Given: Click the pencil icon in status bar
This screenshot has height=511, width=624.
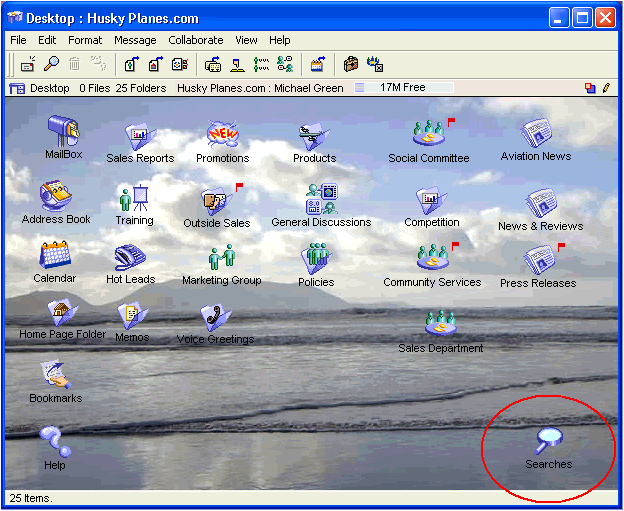Looking at the screenshot, I should point(606,88).
